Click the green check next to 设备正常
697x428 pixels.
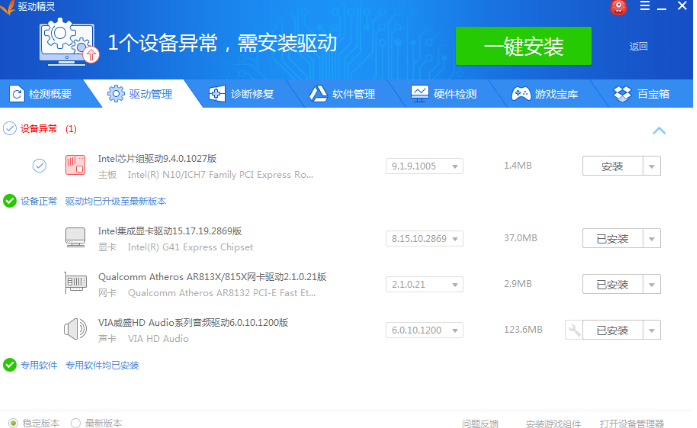point(9,201)
